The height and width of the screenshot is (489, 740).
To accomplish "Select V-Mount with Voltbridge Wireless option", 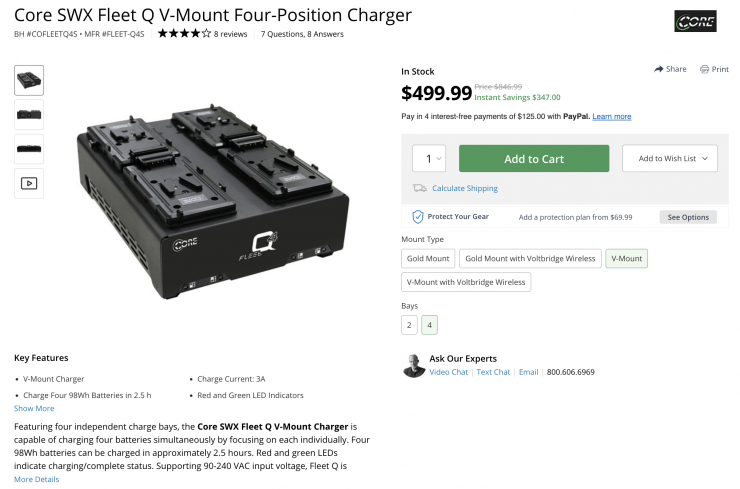I will (467, 282).
